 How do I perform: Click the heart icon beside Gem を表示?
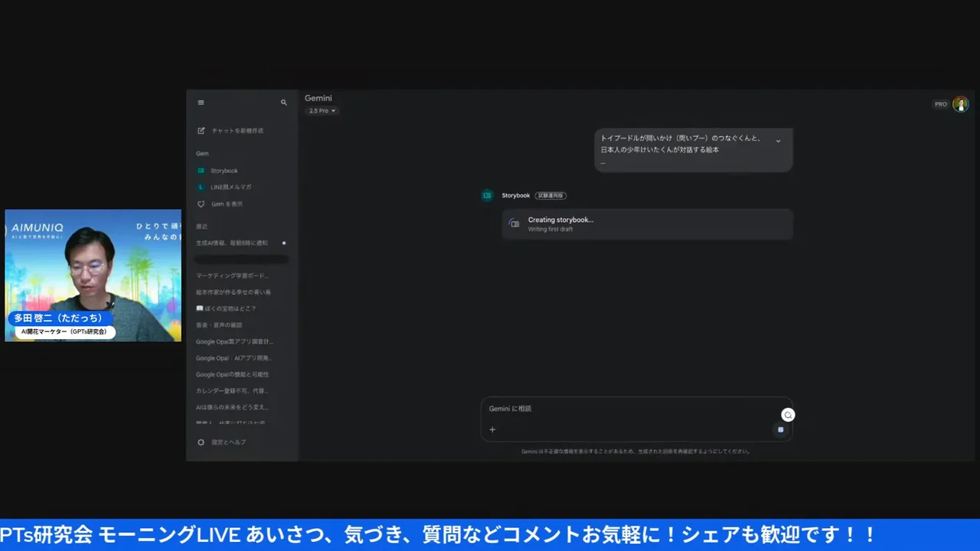201,204
